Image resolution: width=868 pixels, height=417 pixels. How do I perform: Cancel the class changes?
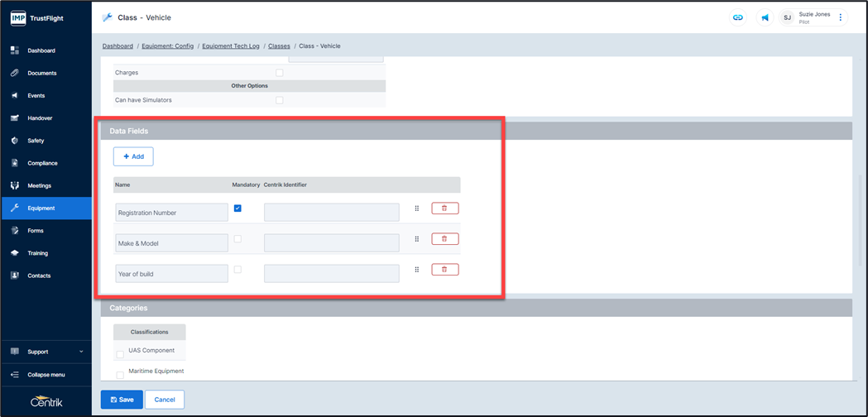[x=165, y=400]
